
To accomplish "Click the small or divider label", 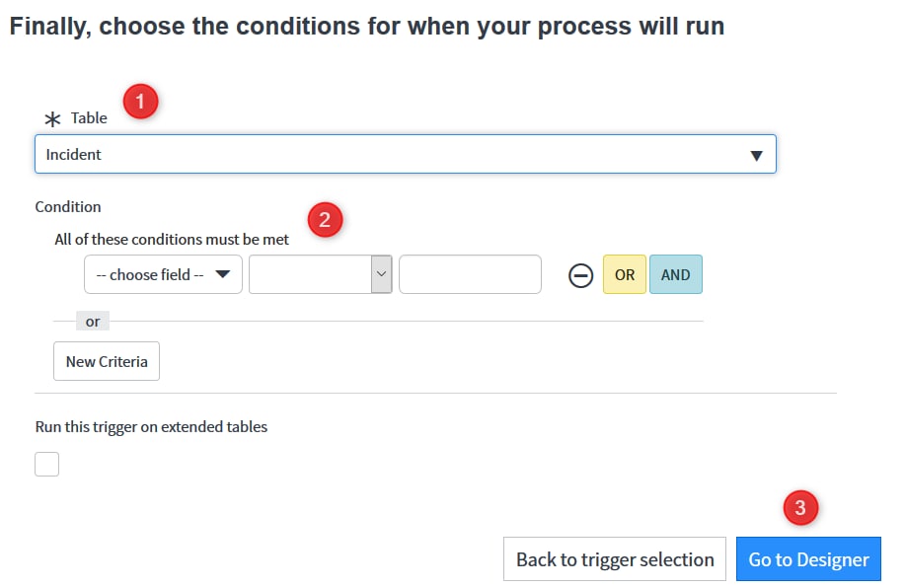I will [x=91, y=320].
